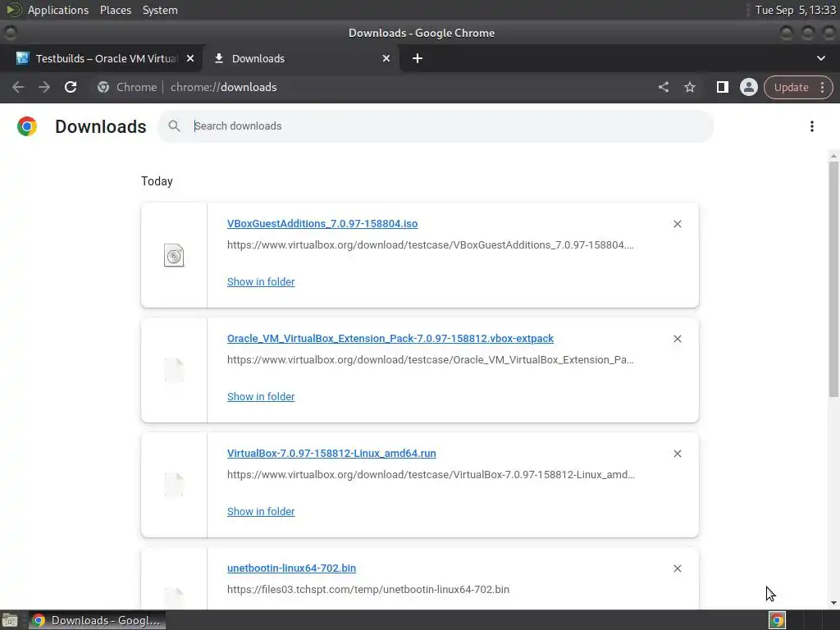Show Extension Pack in folder
Viewport: 840px width, 630px height.
click(261, 396)
